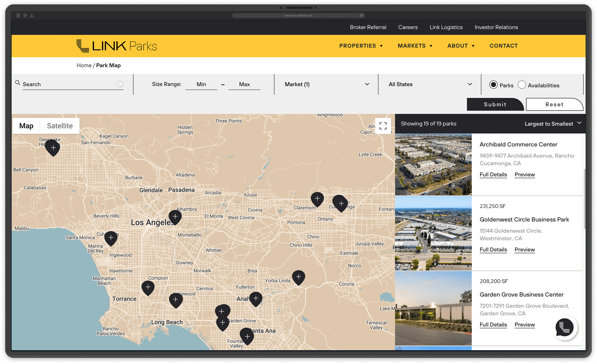Click the LINK Parks logo
This screenshot has height=364, width=597.
tap(117, 46)
